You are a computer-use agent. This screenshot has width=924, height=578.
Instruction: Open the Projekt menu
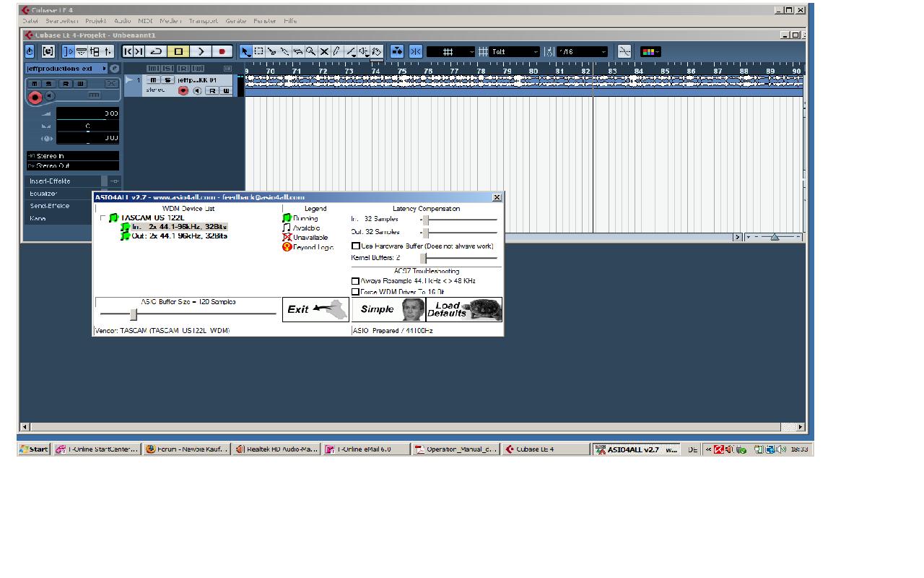[96, 21]
